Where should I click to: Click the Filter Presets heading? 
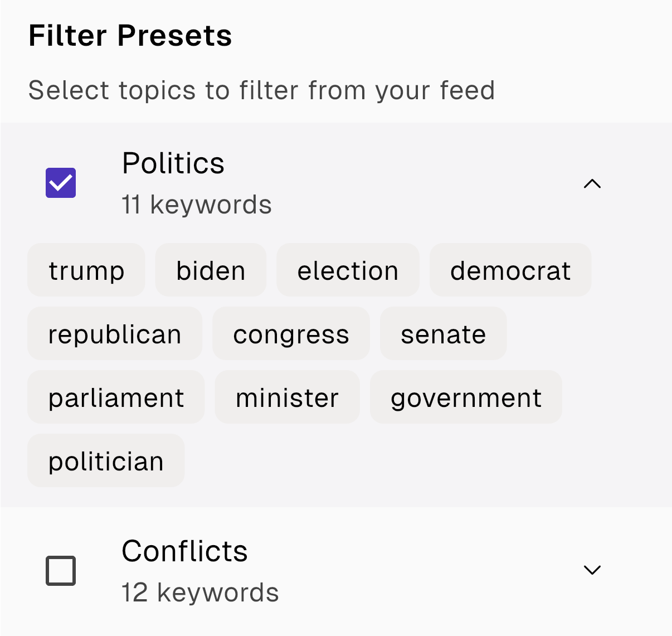[x=130, y=36]
